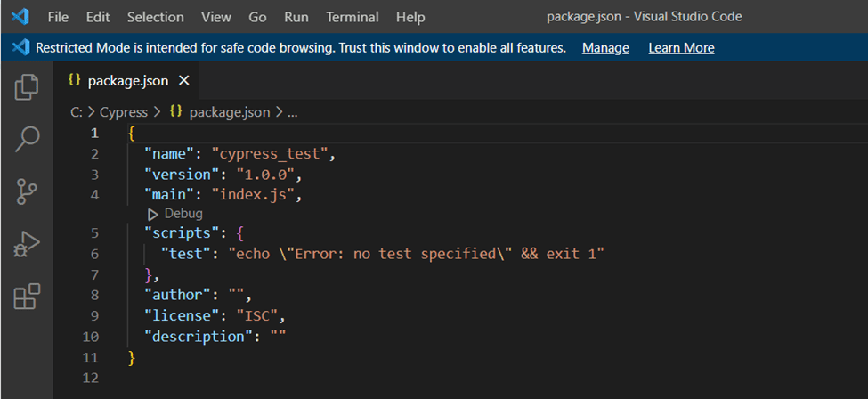The width and height of the screenshot is (868, 399).
Task: Open the Run and Debug view icon
Action: pos(27,243)
